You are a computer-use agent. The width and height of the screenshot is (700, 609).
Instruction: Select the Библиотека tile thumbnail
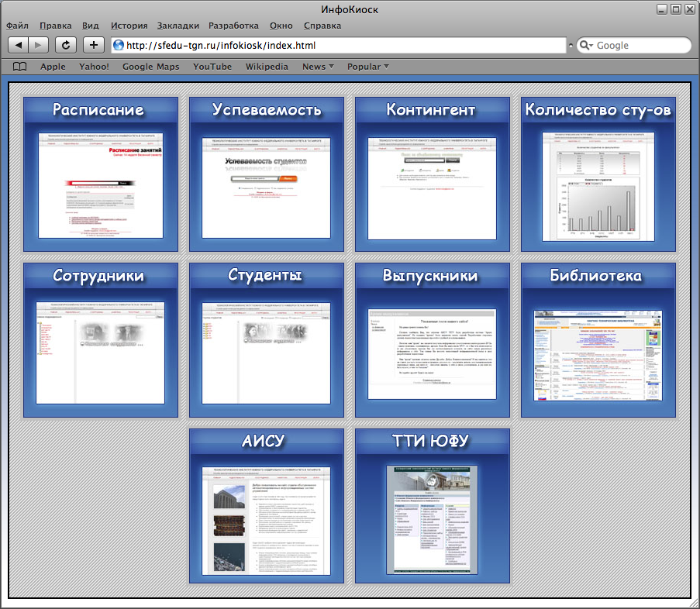[598, 355]
